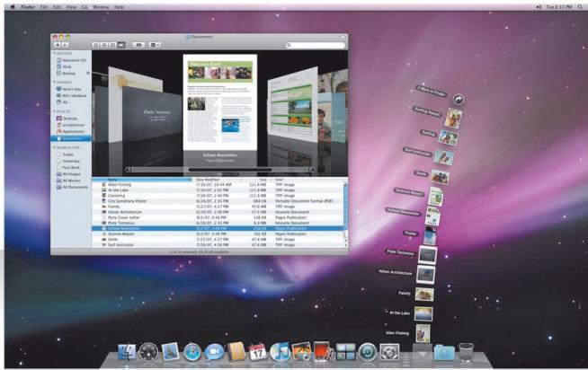
Task: Select Desktop in Places sidebar
Action: 67,119
